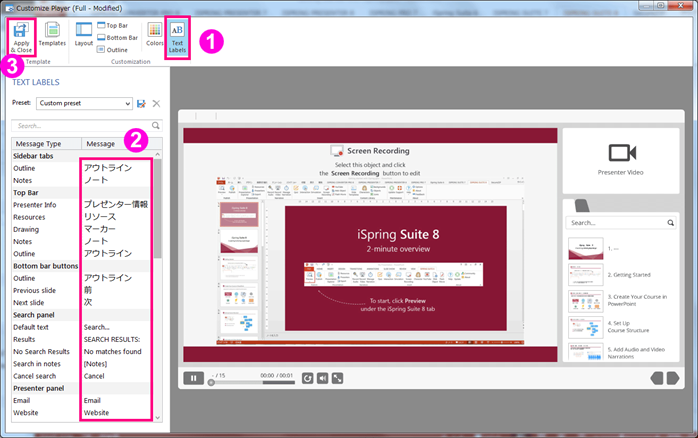
Task: Edit the '[Notes]' message cell
Action: click(116, 364)
